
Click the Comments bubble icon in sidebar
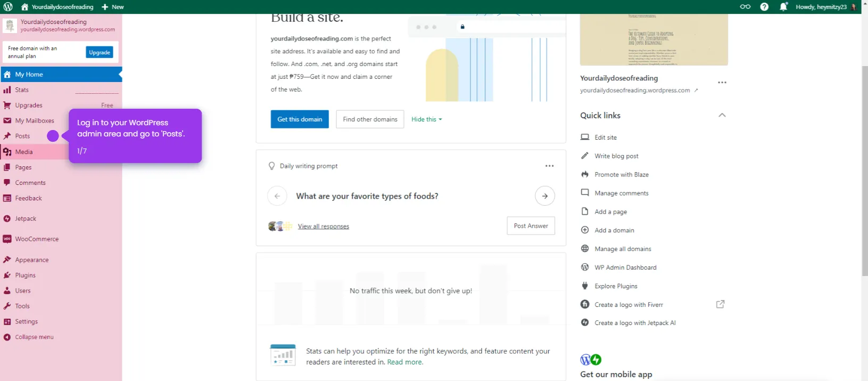[7, 183]
